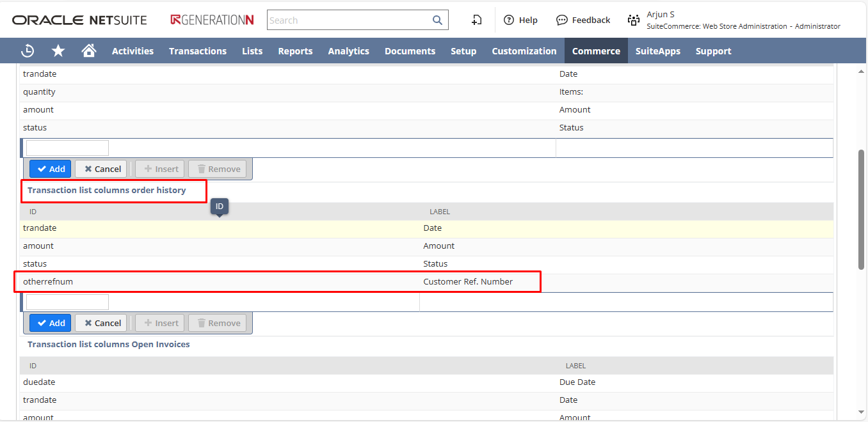Open the Transactions menu
This screenshot has height=422, width=868.
coord(198,51)
